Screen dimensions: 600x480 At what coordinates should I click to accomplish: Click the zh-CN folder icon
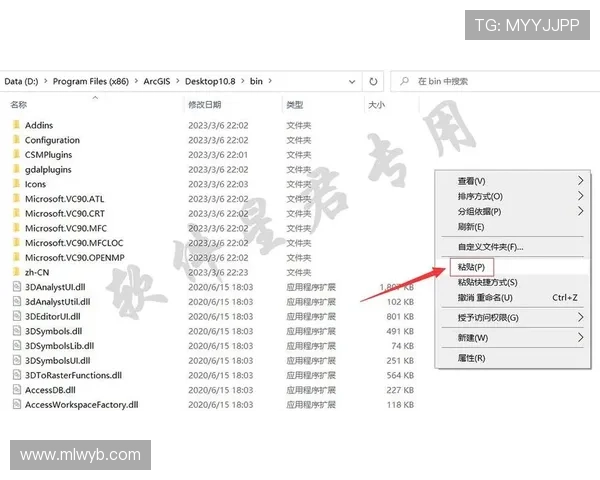(16, 272)
